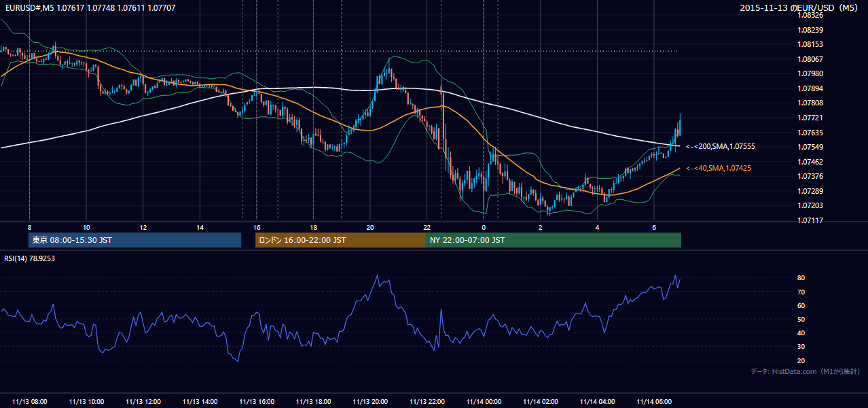Image resolution: width=868 pixels, height=408 pixels.
Task: Click hour label 22 on the chart time axis
Action: 427,227
